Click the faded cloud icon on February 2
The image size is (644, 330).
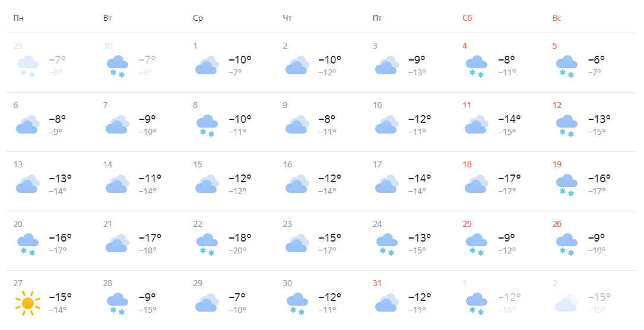[567, 303]
